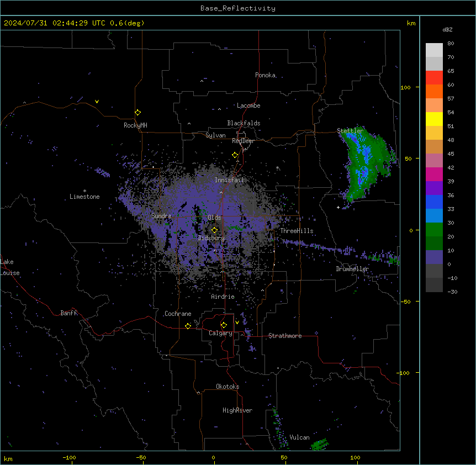Click the yellow V marker northwest of RockyMH

[97, 102]
